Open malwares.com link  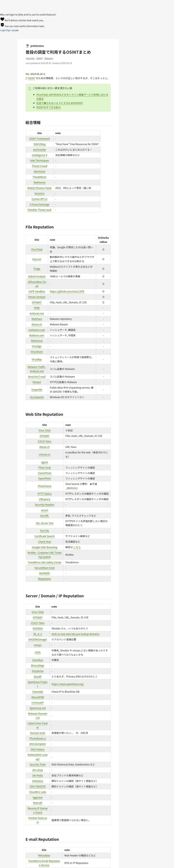pyautogui.click(x=37, y=330)
